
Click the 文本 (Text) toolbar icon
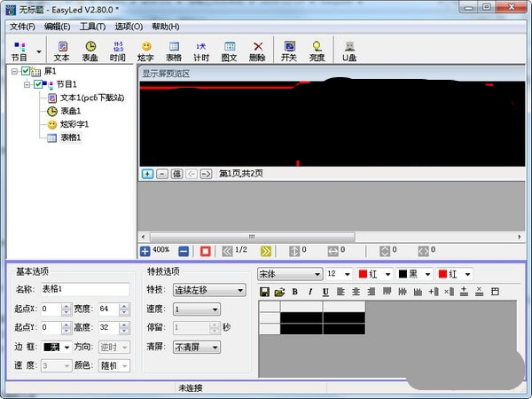coord(61,51)
